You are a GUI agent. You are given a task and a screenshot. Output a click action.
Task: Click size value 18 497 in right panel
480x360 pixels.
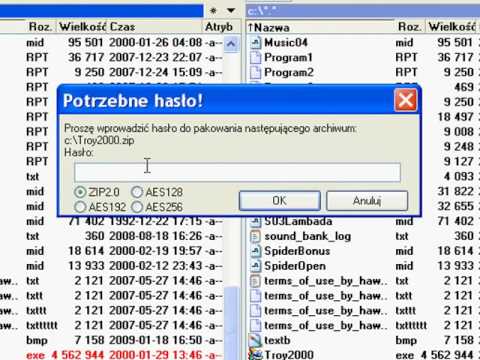point(456,117)
